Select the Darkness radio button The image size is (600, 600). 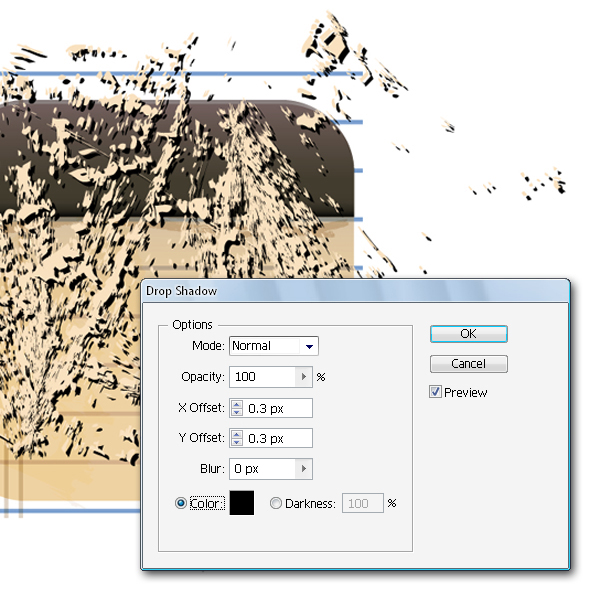pyautogui.click(x=276, y=503)
